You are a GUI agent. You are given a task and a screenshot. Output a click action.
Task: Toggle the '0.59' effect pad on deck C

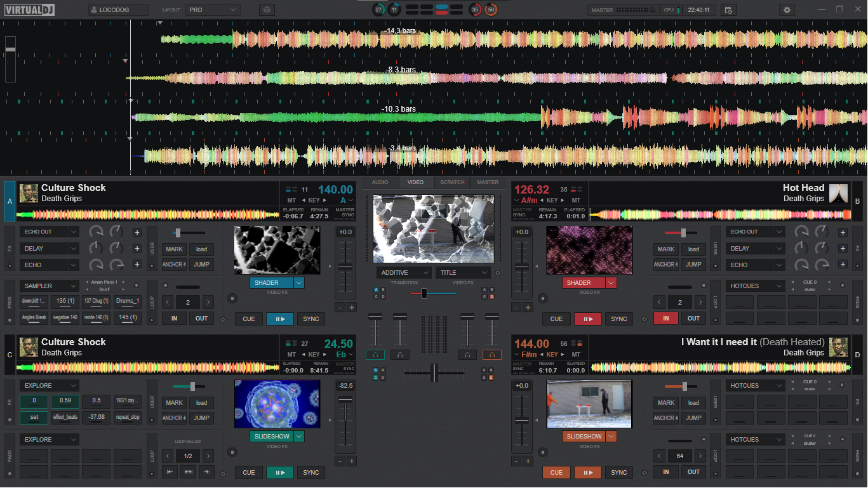click(65, 401)
